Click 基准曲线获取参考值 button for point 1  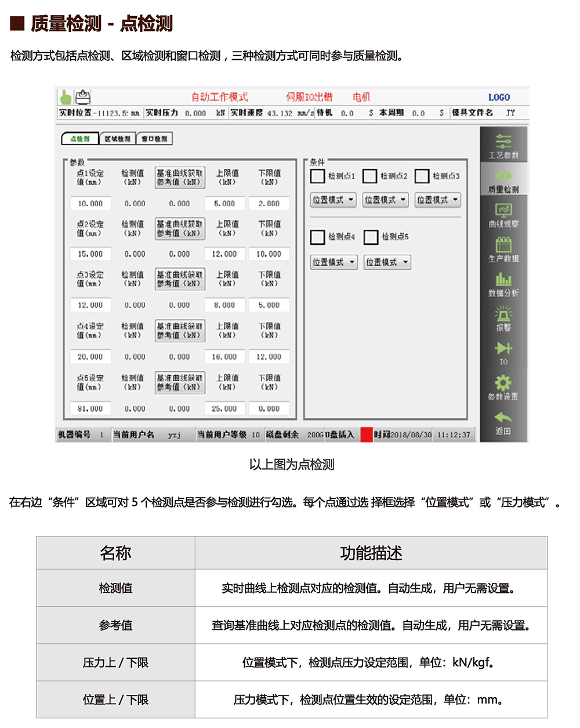pyautogui.click(x=180, y=178)
